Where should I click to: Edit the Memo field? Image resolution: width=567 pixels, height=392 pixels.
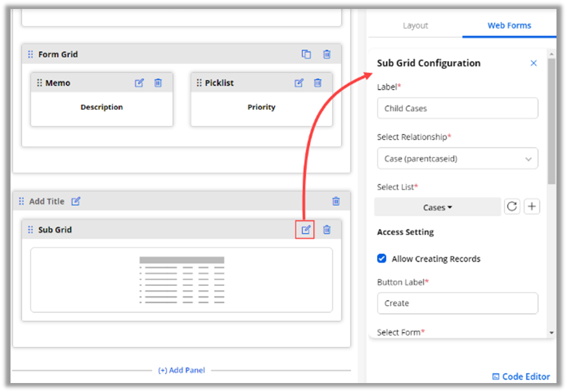139,83
